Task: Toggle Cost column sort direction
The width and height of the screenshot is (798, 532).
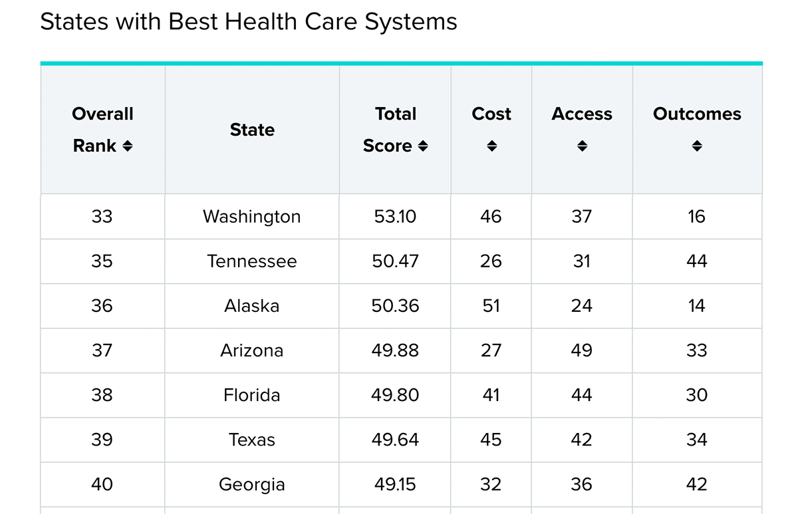Action: click(491, 146)
